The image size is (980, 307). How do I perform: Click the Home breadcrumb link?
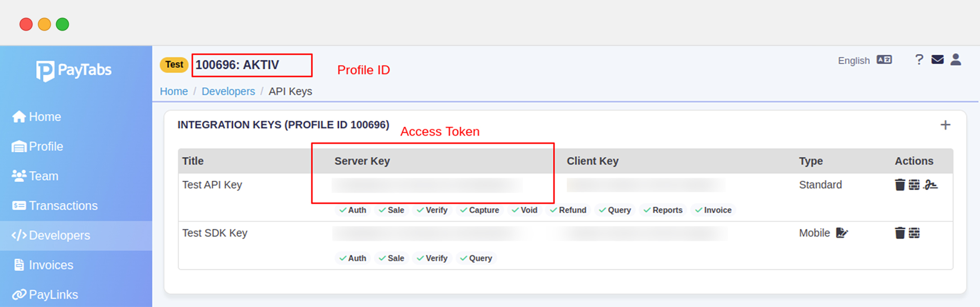point(174,91)
